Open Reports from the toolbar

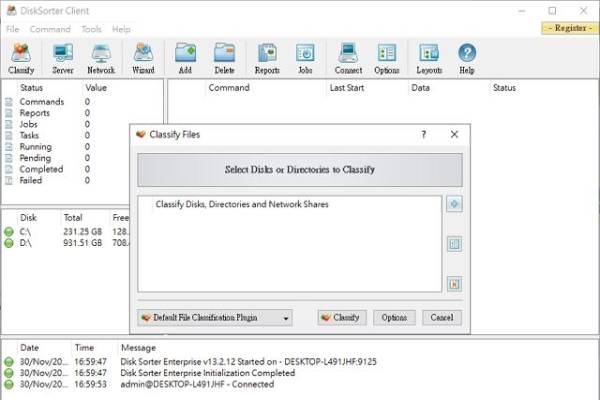(267, 58)
